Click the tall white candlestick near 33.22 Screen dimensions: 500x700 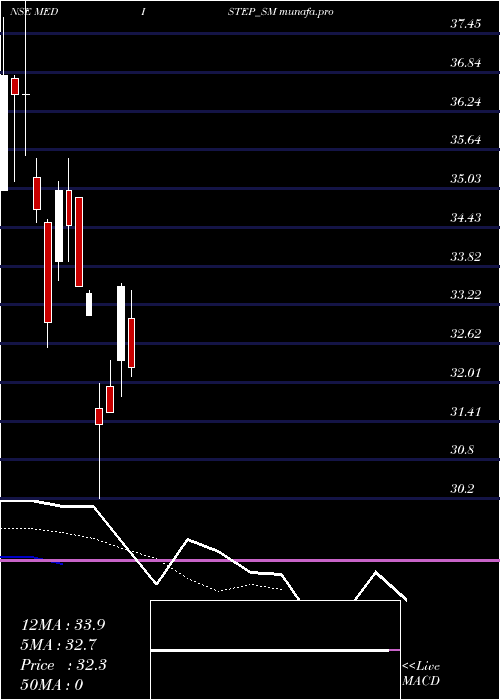coord(121,323)
